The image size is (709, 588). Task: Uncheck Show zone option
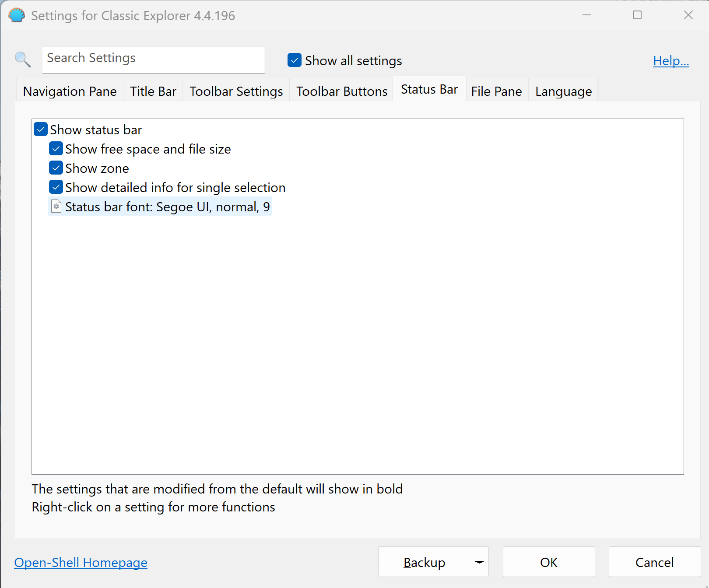(56, 168)
